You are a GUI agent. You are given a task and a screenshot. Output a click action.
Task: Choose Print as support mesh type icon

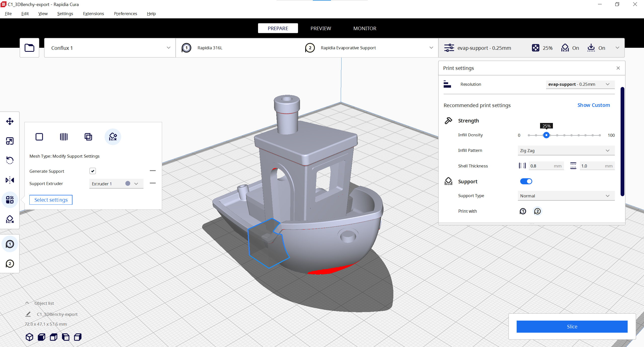[64, 137]
